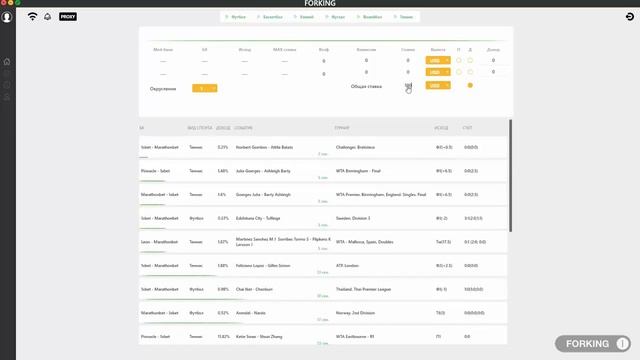
Task: Click the Wi-Fi connection status icon
Action: tap(32, 16)
